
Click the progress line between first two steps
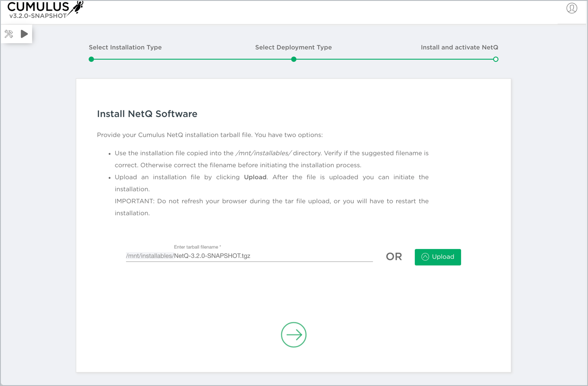(192, 59)
